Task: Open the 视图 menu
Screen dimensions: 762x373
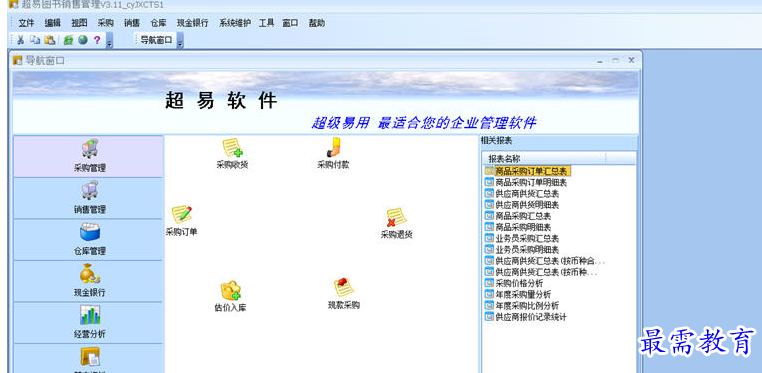Action: click(x=79, y=23)
